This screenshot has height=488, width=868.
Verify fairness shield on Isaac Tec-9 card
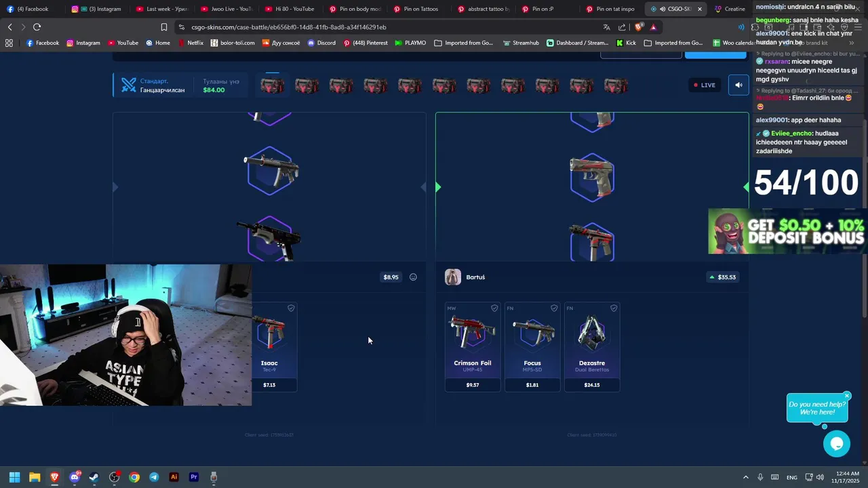(291, 308)
